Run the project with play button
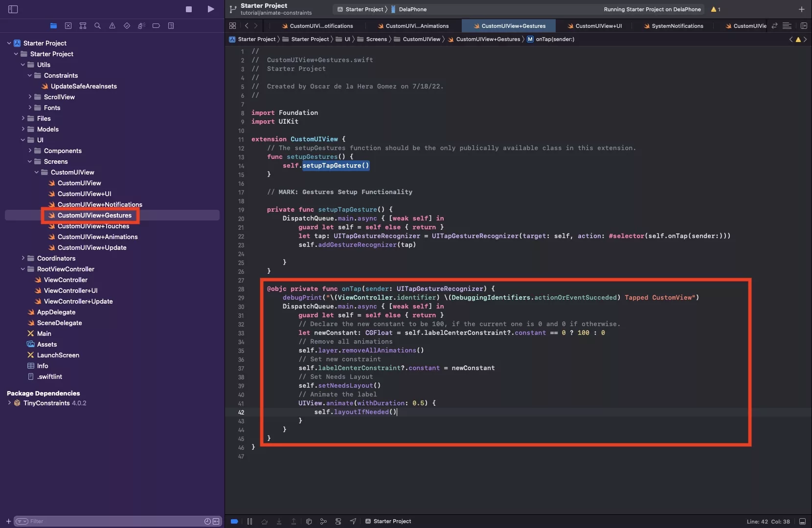This screenshot has width=812, height=528. 211,9
